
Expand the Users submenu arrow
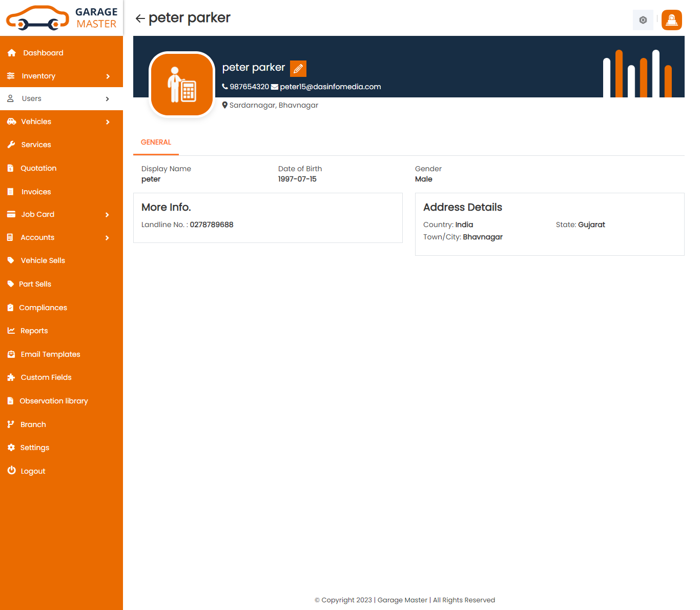click(x=107, y=99)
